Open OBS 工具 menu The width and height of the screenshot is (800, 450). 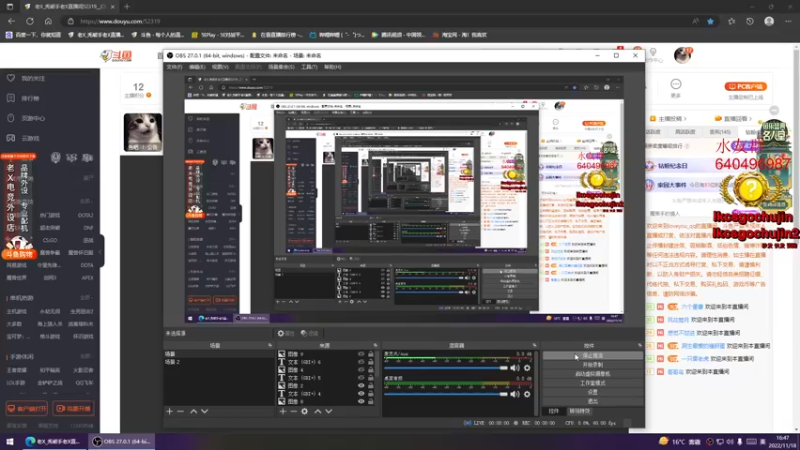point(309,67)
